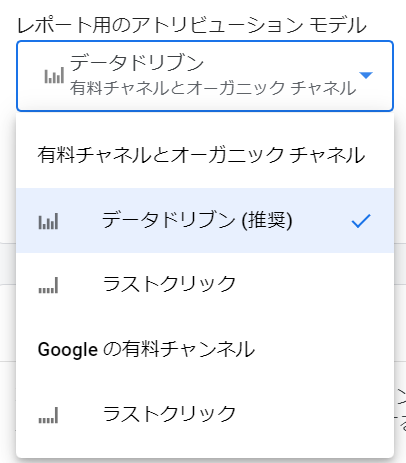The height and width of the screenshot is (463, 406).
Task: Click the word Google in the group header
Action: click(x=68, y=350)
